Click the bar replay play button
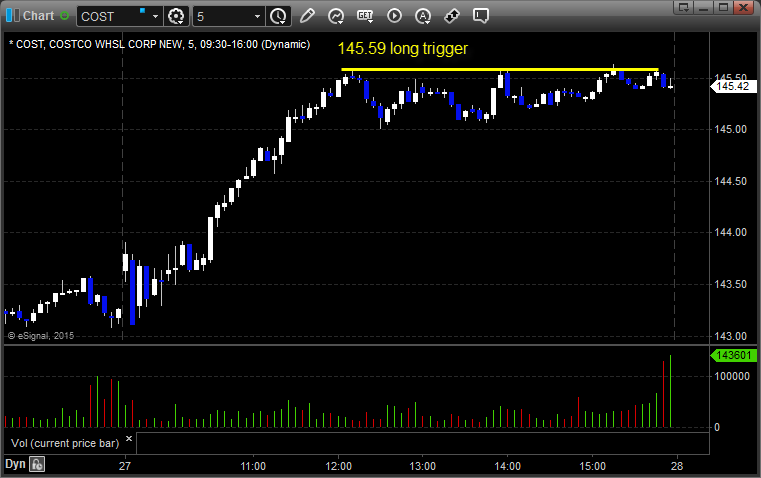The height and width of the screenshot is (478, 761). pyautogui.click(x=394, y=16)
